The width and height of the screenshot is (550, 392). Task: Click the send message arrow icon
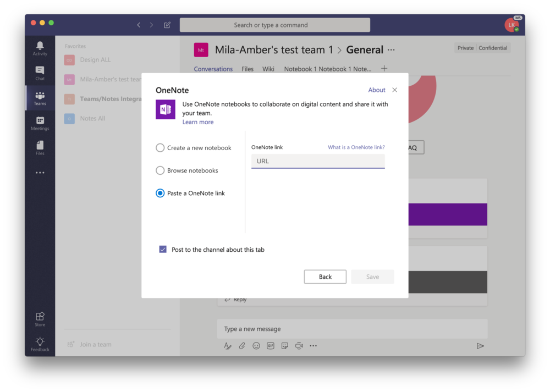point(480,346)
